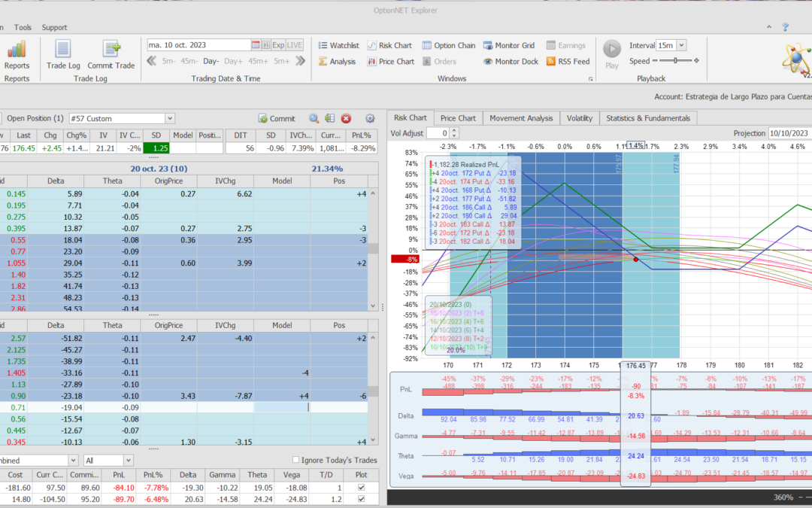This screenshot has width=812, height=508.
Task: Open the RSS Feed window
Action: tap(568, 62)
